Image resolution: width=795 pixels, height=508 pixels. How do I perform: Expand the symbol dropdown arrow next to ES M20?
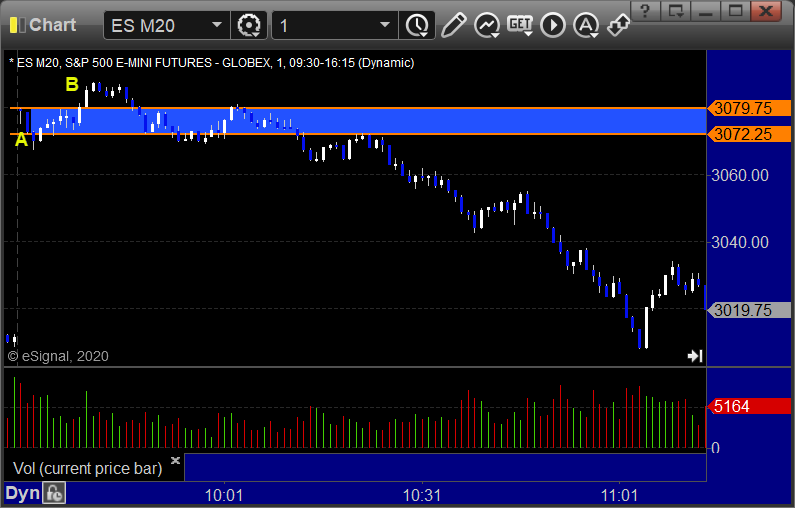point(217,25)
